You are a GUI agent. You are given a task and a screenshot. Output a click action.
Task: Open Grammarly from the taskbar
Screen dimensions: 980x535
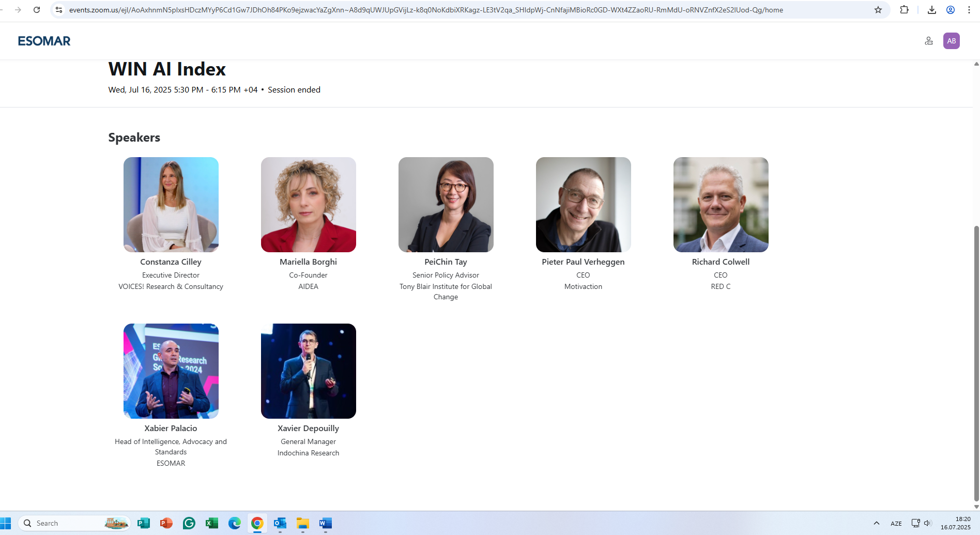[x=189, y=523]
